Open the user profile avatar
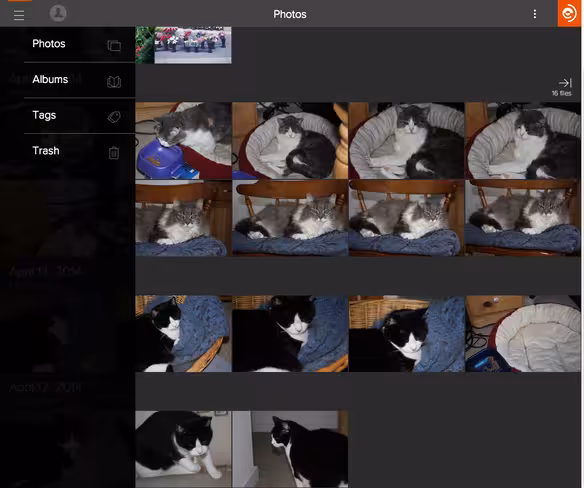Viewport: 584px width, 488px height. 58,13
